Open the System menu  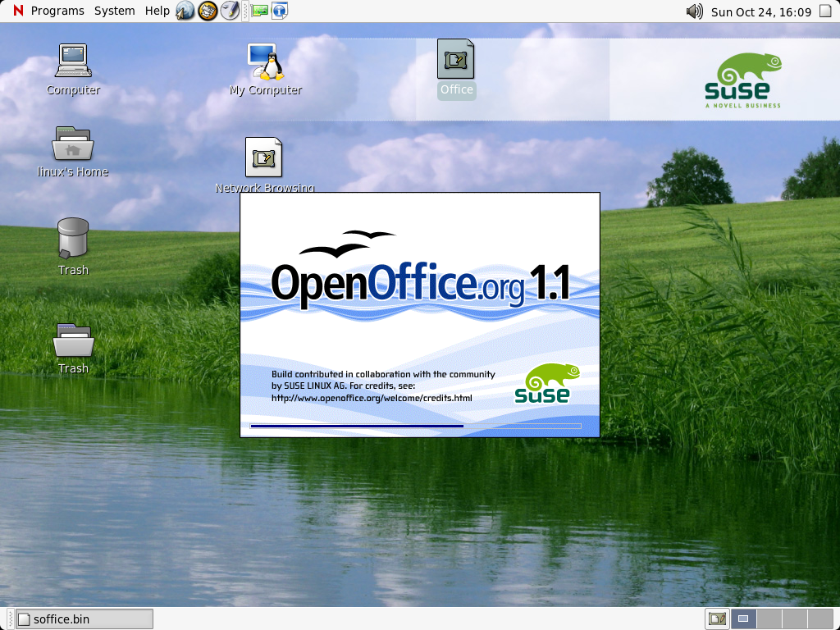(114, 11)
